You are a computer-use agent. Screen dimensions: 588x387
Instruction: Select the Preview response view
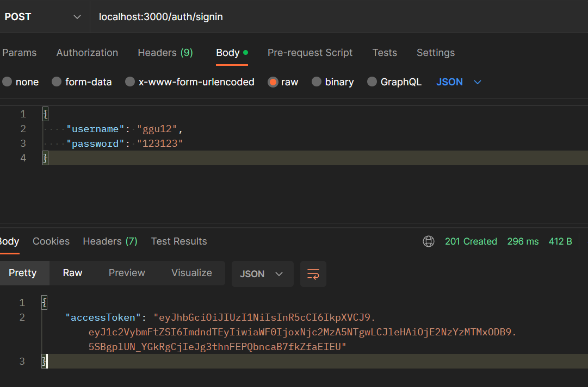pyautogui.click(x=127, y=273)
